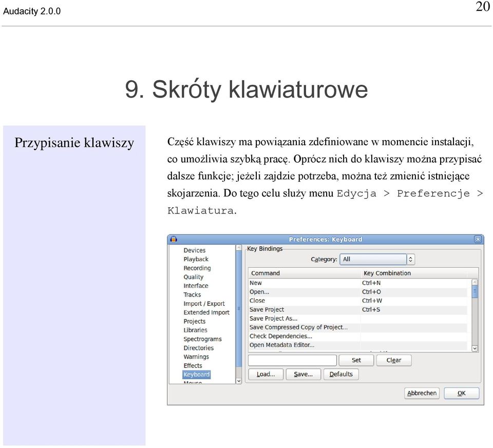Select Effects in the preferences list
Viewport: 493px width, 448px height.
193,365
